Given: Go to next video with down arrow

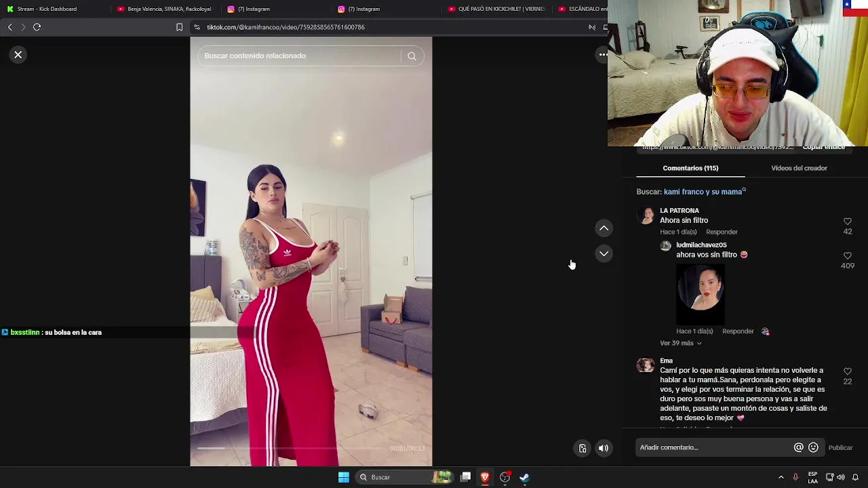Looking at the screenshot, I should point(604,253).
